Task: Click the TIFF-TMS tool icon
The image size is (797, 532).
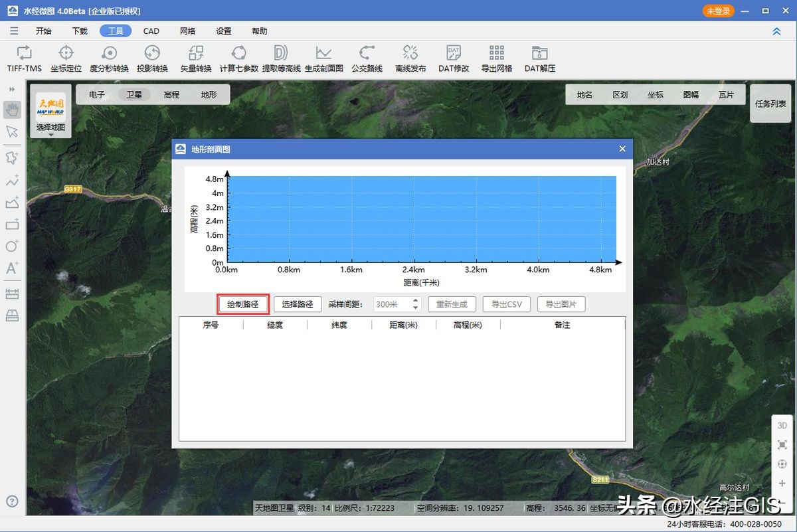Action: [x=24, y=54]
